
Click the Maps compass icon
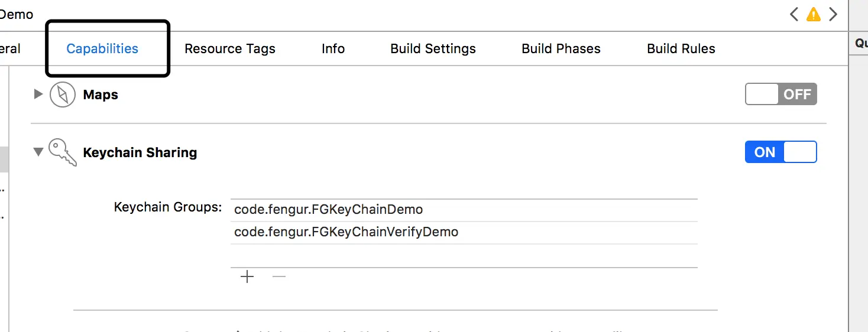coord(63,95)
